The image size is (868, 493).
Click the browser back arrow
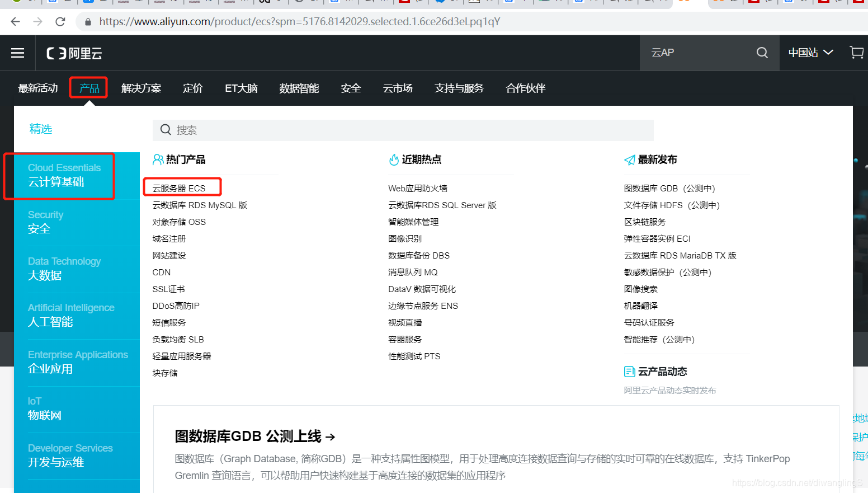pos(15,21)
